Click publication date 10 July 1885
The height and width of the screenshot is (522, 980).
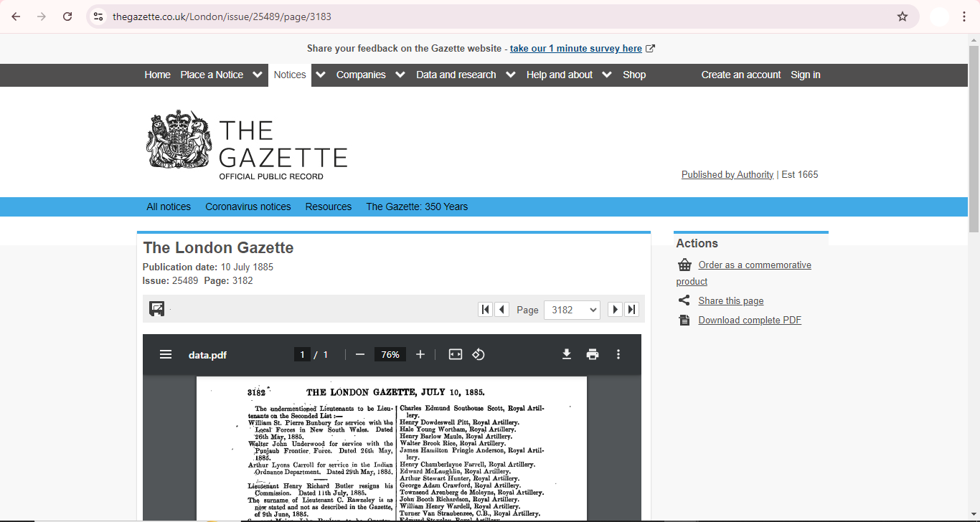pyautogui.click(x=247, y=267)
